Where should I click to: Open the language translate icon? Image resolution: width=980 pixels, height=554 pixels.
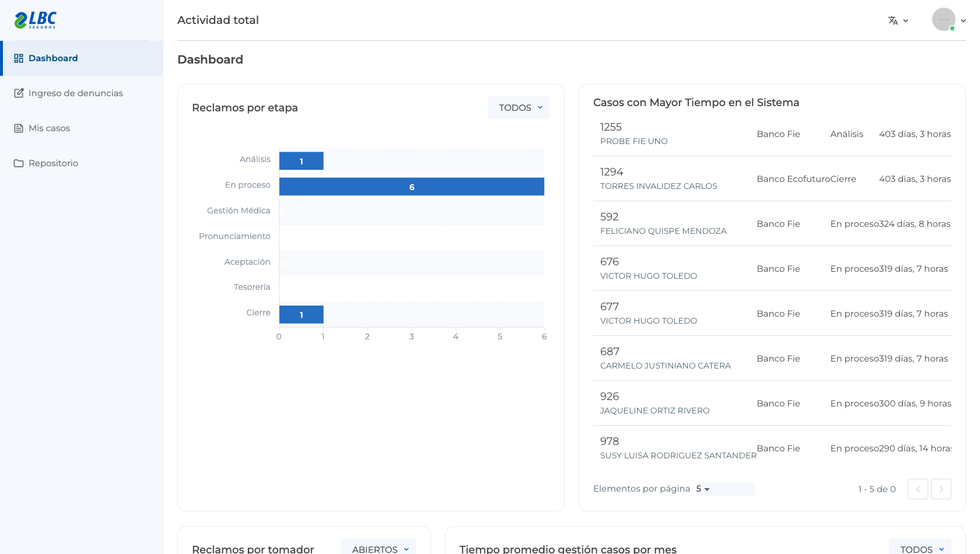pyautogui.click(x=893, y=20)
